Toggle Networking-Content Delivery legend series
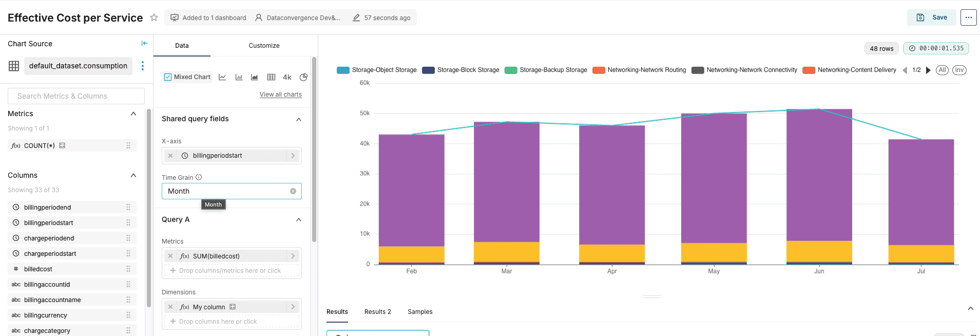 tap(849, 70)
